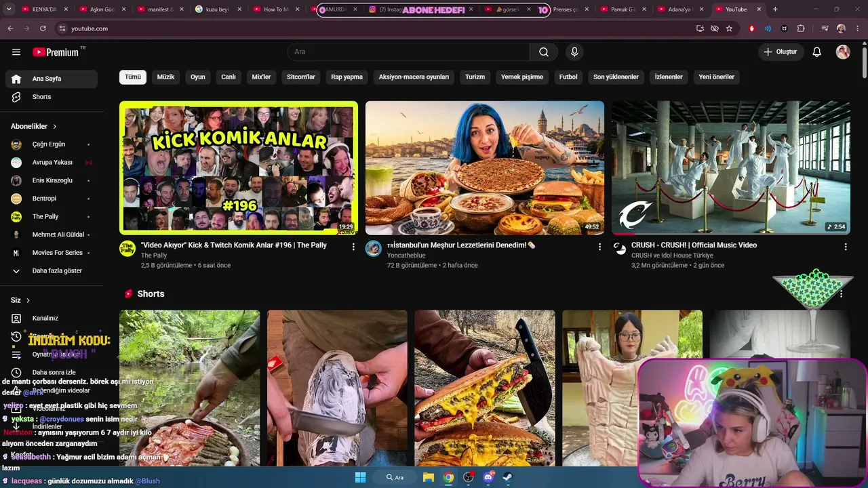Open Çağrı Ergün subscription channel
868x488 pixels.
pyautogui.click(x=52, y=144)
